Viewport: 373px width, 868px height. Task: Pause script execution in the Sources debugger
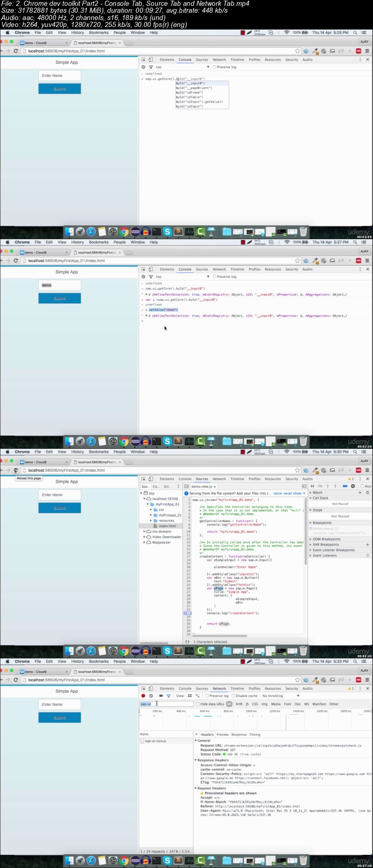point(312,486)
